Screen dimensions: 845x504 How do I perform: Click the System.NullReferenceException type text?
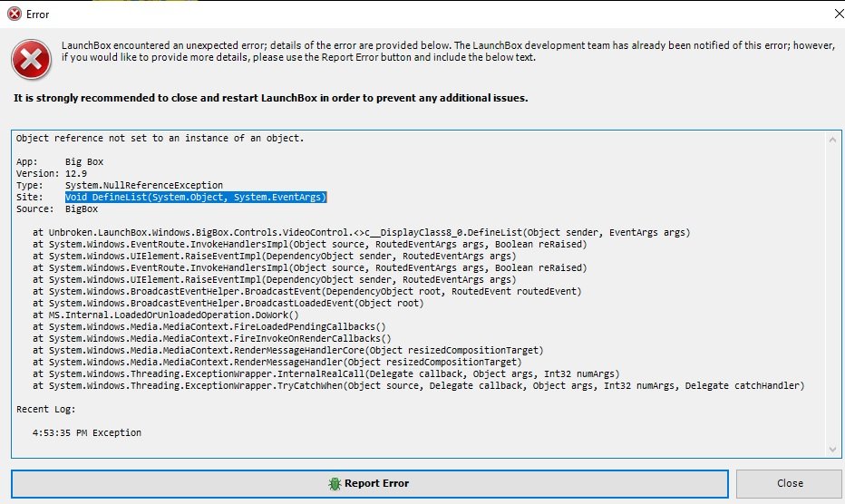pos(144,186)
